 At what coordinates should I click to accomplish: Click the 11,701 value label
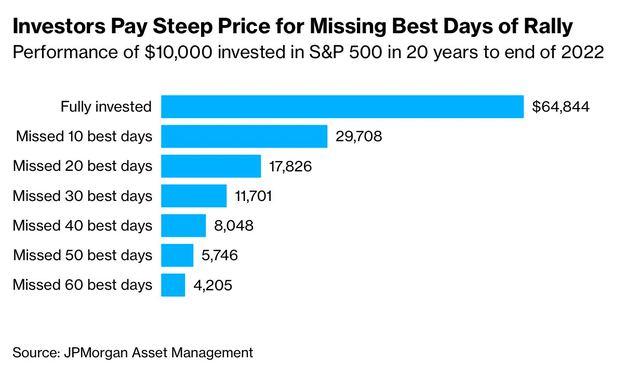point(253,196)
